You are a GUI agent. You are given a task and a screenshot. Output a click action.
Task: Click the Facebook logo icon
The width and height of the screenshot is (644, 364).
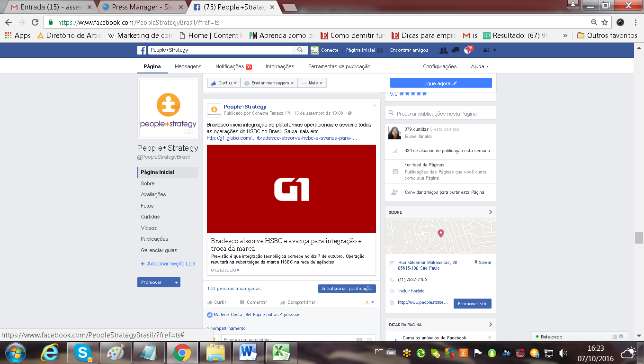[141, 50]
